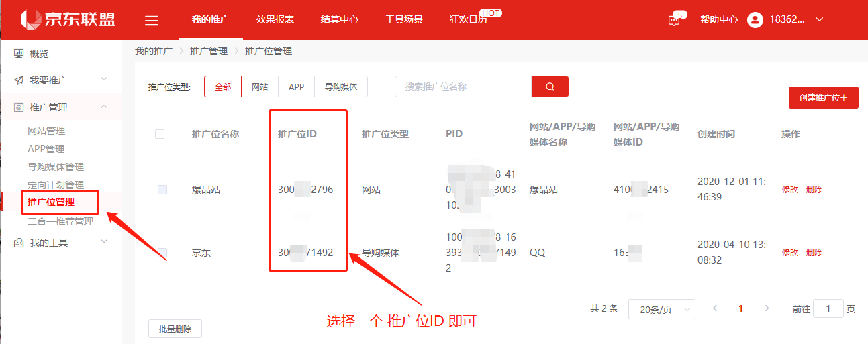Open 定向计划管理 in the sidebar
Image resolution: width=868 pixels, height=344 pixels.
click(x=56, y=185)
